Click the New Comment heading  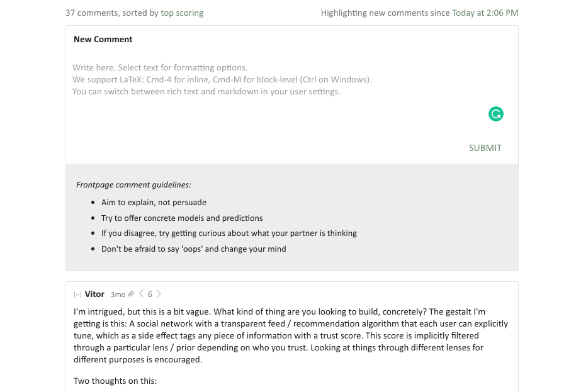pos(103,39)
